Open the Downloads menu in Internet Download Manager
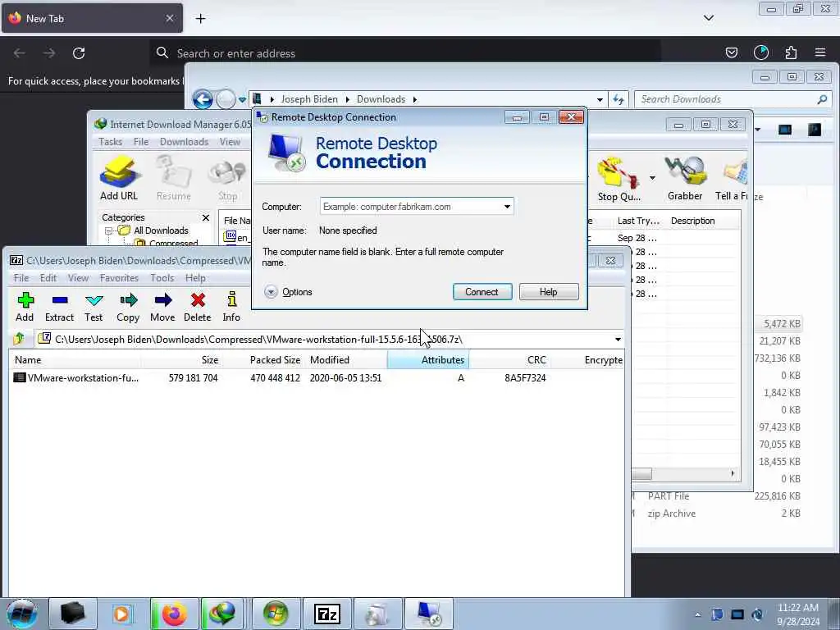Image resolution: width=840 pixels, height=630 pixels. click(x=184, y=142)
